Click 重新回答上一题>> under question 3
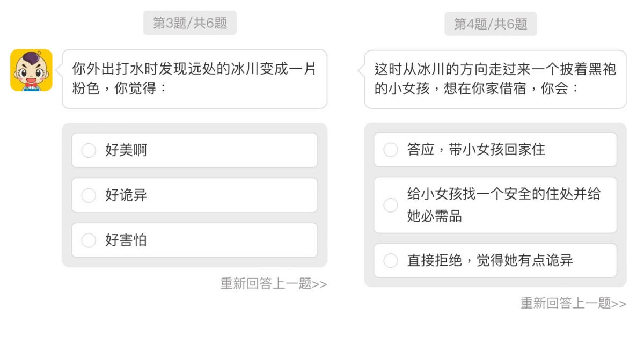644x337 pixels. click(273, 283)
